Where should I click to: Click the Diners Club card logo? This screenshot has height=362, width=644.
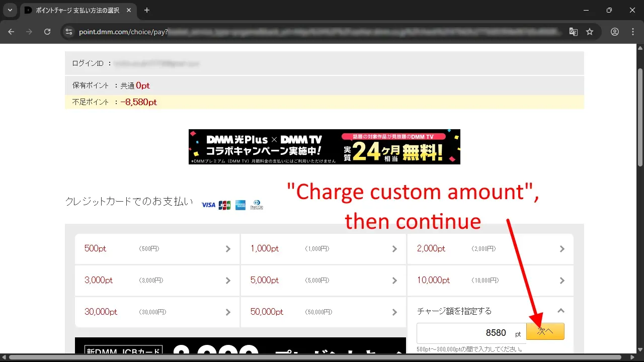[x=257, y=205]
